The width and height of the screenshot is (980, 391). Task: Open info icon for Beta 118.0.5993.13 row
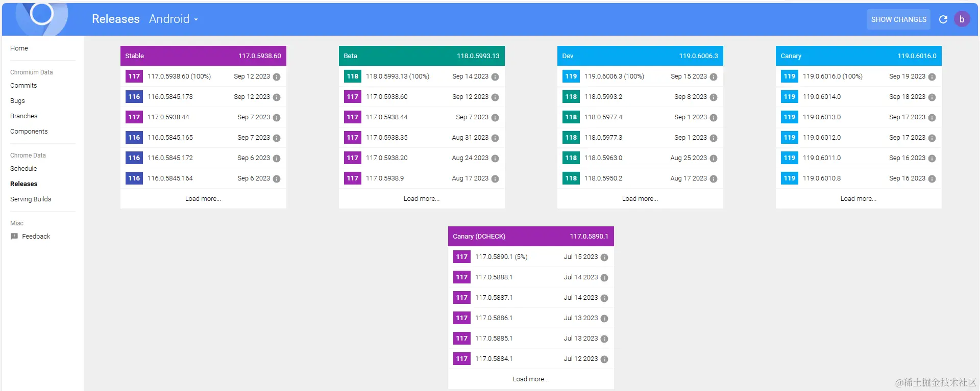495,77
